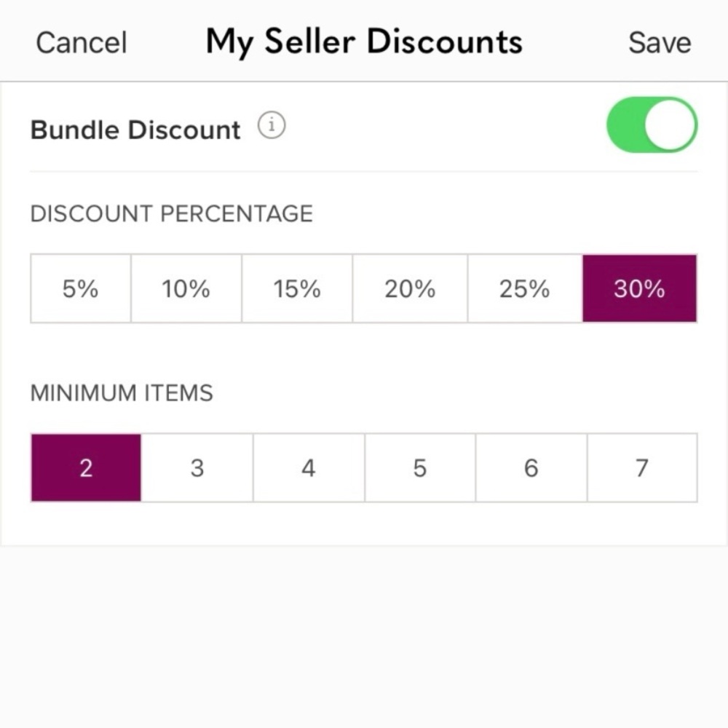Set minimum items to 3
Viewport: 728px width, 728px height.
(x=197, y=468)
